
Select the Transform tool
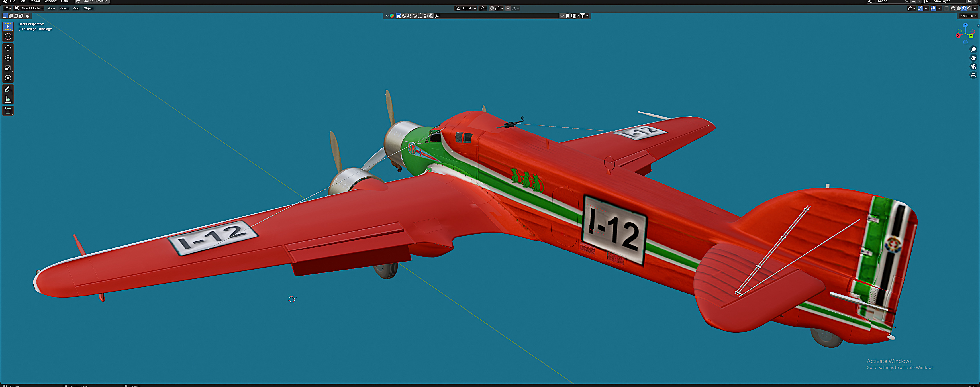[8, 78]
